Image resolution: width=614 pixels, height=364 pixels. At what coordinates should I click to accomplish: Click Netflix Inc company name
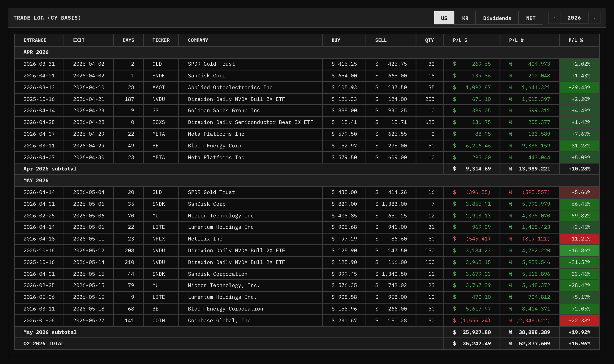coord(205,239)
